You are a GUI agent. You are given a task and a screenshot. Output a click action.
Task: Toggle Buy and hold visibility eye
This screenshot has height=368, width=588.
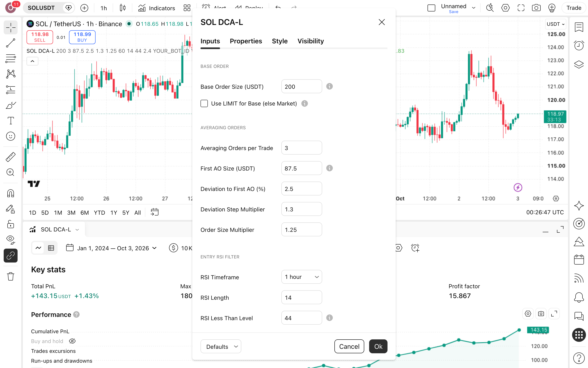click(72, 341)
